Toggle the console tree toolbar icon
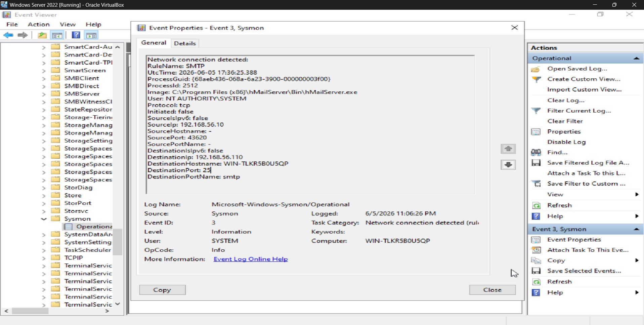The image size is (644, 325). (57, 35)
